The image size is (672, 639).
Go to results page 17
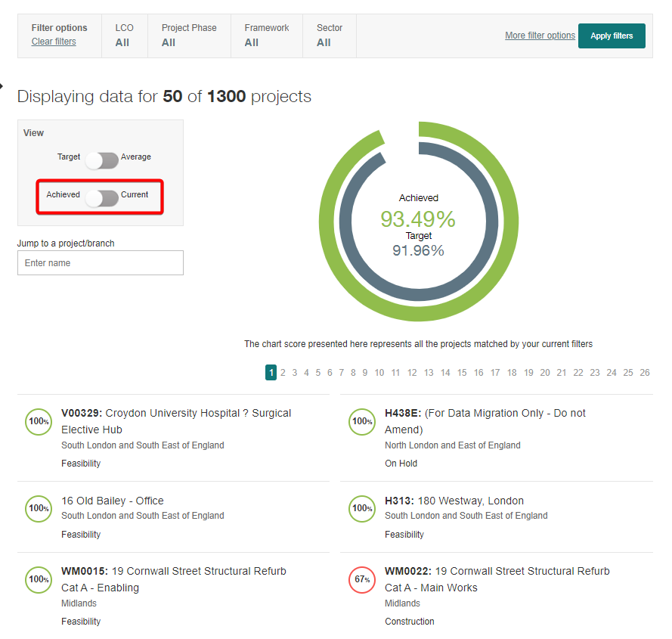tap(495, 373)
